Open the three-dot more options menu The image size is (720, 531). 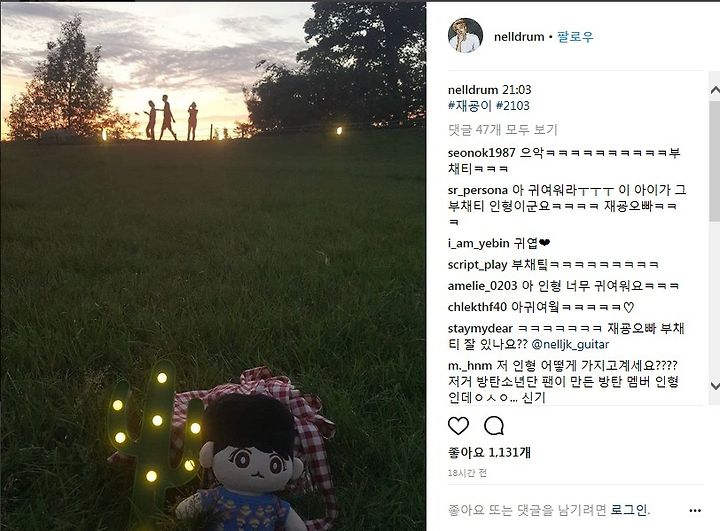(x=695, y=510)
